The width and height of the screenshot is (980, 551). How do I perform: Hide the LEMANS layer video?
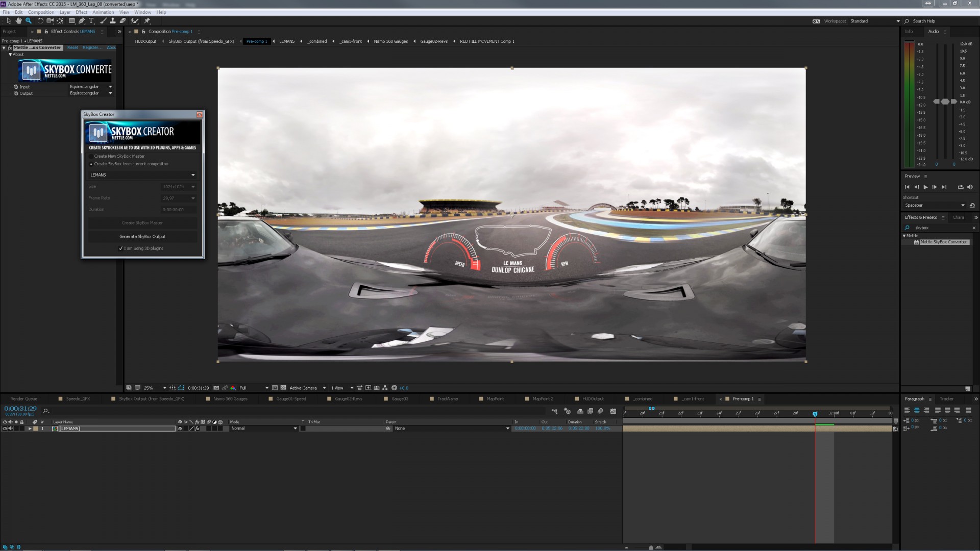pos(5,429)
